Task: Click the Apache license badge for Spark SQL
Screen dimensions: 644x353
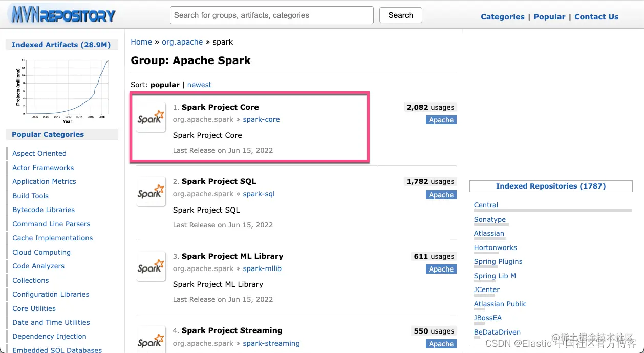Action: 441,195
